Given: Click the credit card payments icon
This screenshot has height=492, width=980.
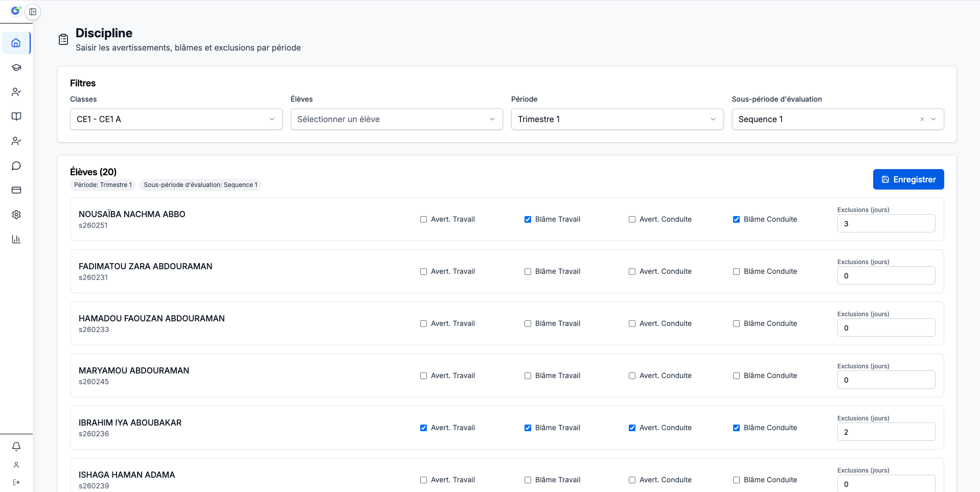Looking at the screenshot, I should (16, 190).
